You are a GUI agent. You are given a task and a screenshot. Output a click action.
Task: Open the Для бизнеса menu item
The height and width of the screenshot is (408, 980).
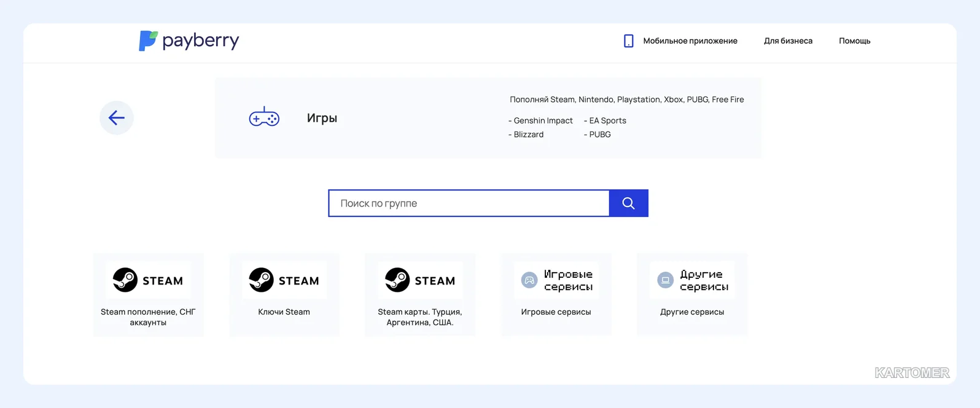(x=788, y=41)
